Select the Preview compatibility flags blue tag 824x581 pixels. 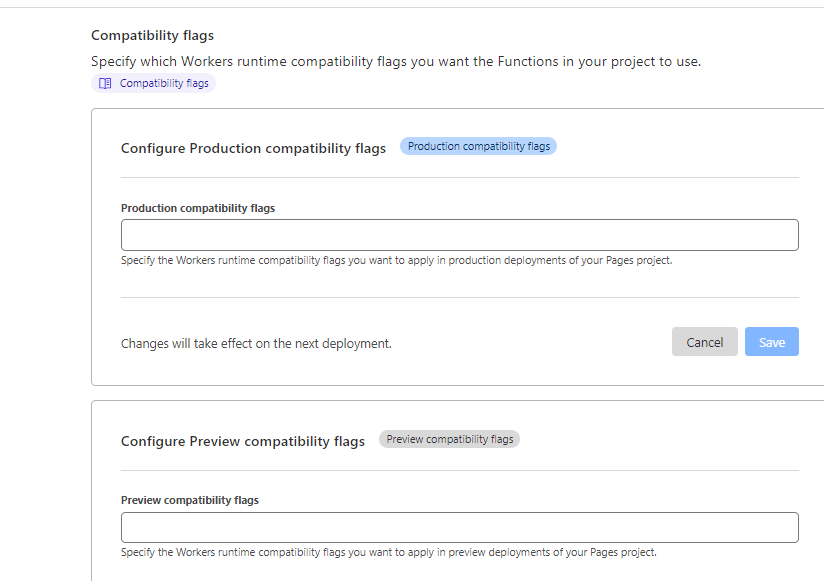(449, 438)
